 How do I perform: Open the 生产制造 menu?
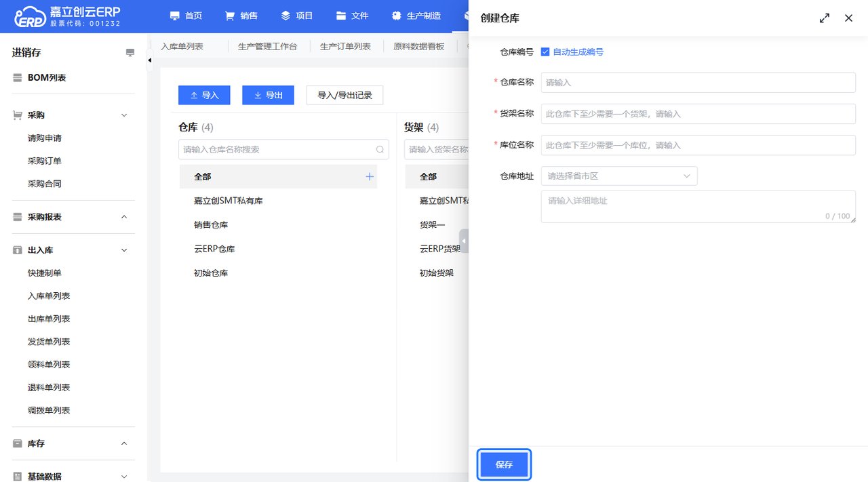coord(416,16)
